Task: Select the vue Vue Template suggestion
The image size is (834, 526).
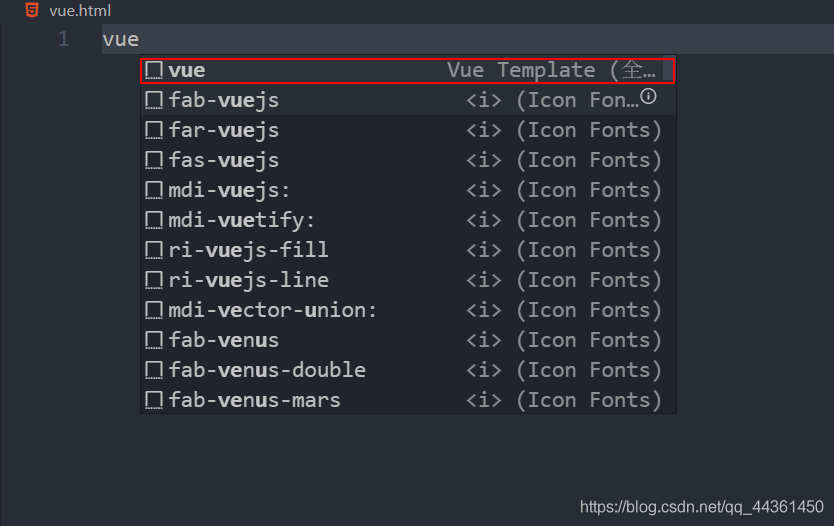Action: (400, 70)
